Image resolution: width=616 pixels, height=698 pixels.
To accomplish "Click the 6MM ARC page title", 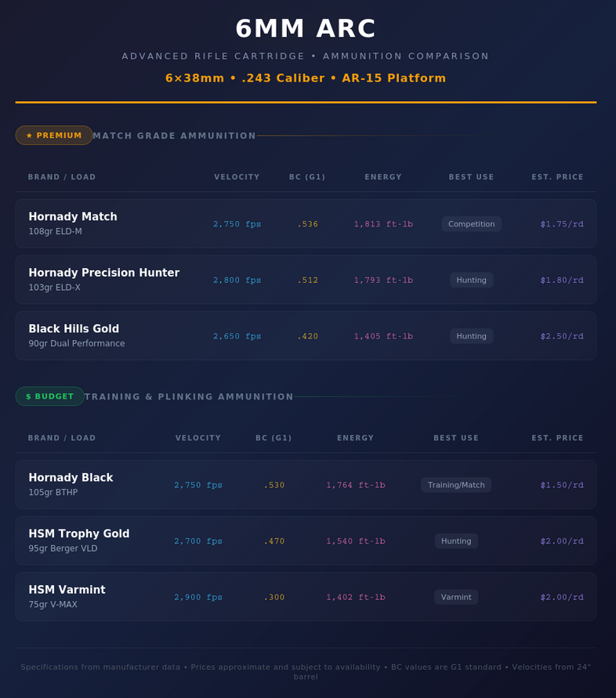I will (306, 29).
